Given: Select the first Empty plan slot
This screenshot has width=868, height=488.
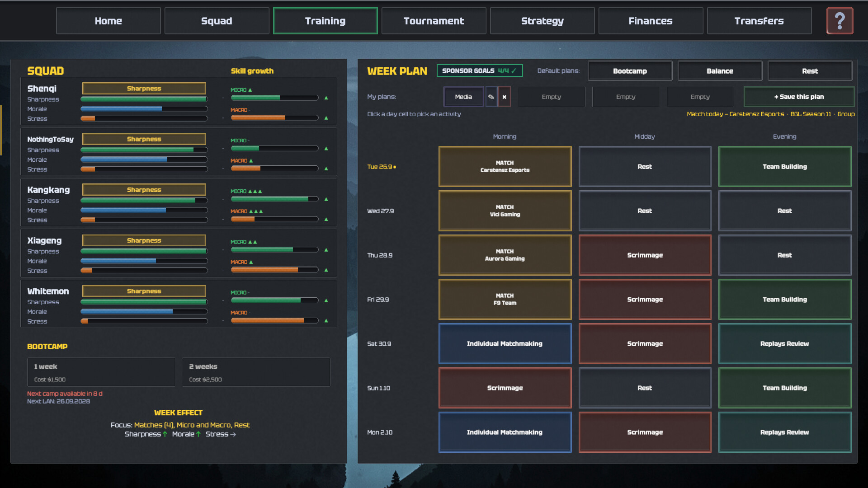Looking at the screenshot, I should 552,97.
